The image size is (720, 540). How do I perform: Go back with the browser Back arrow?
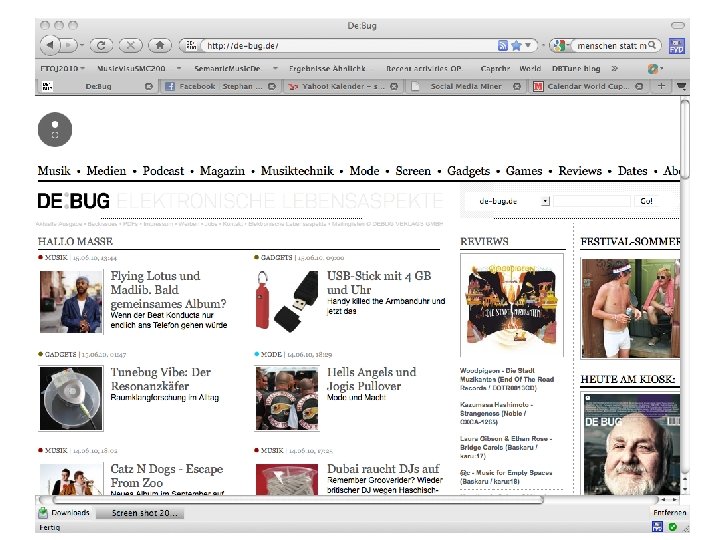pos(50,45)
